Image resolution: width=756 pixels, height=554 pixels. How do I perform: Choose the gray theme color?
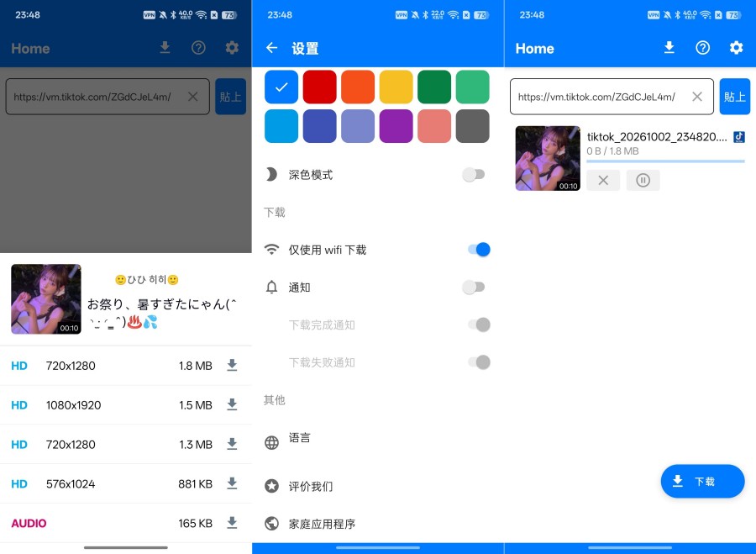coord(472,126)
